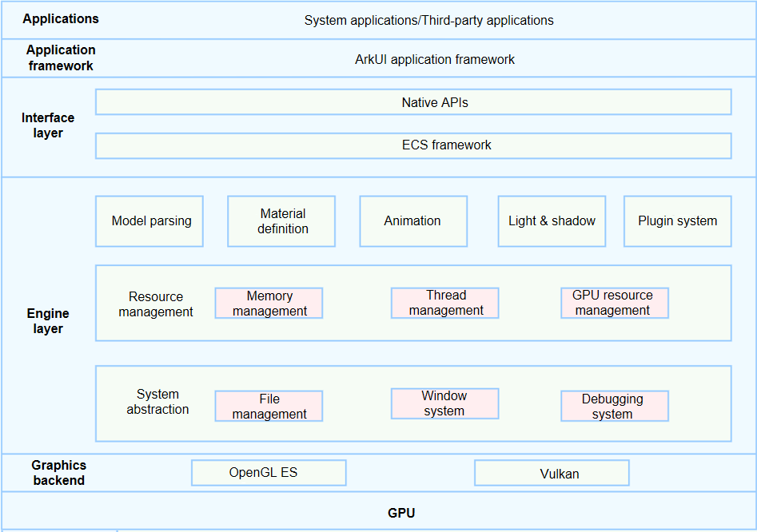Screen dimensions: 757x532
Task: Click the pink Thread management box
Action: click(445, 303)
